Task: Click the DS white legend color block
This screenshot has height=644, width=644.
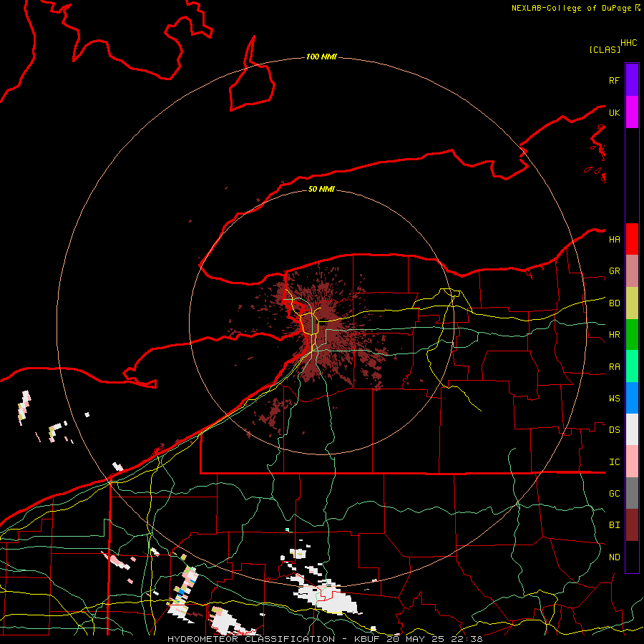Action: tap(632, 429)
